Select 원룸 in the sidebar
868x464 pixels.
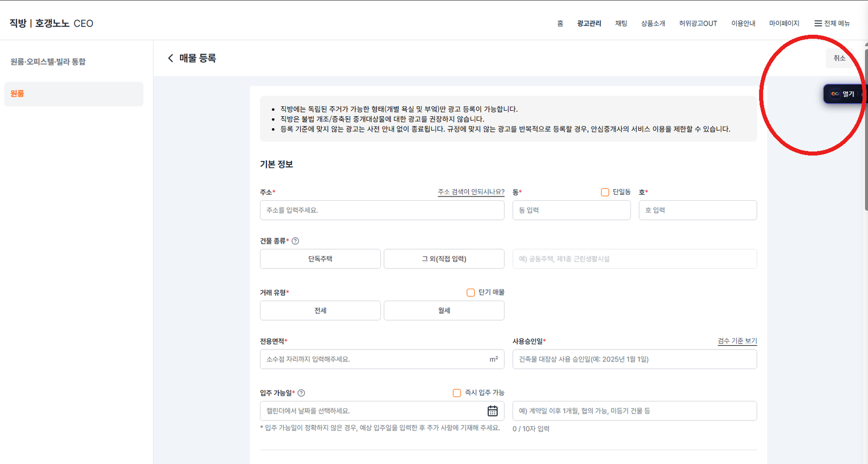74,94
